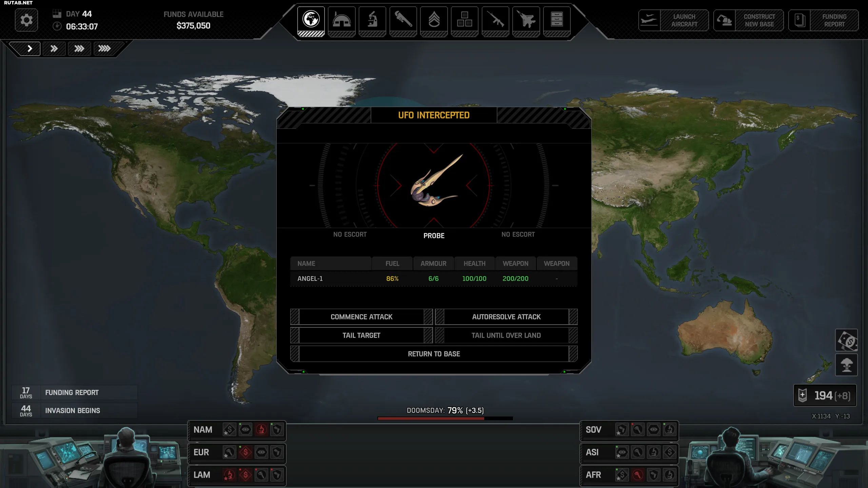Click the Commence Attack button
Screen dimensions: 868x488
pos(361,317)
